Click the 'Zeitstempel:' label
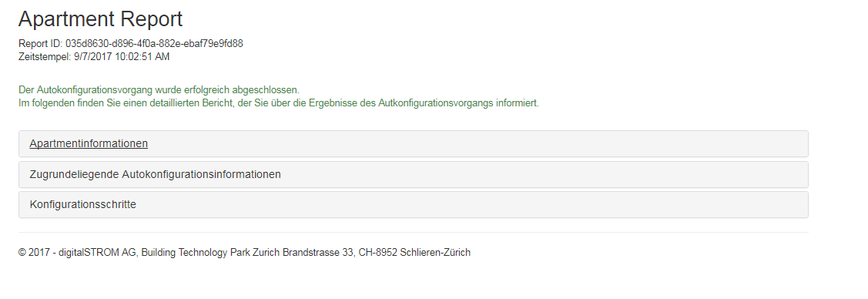 click(45, 56)
